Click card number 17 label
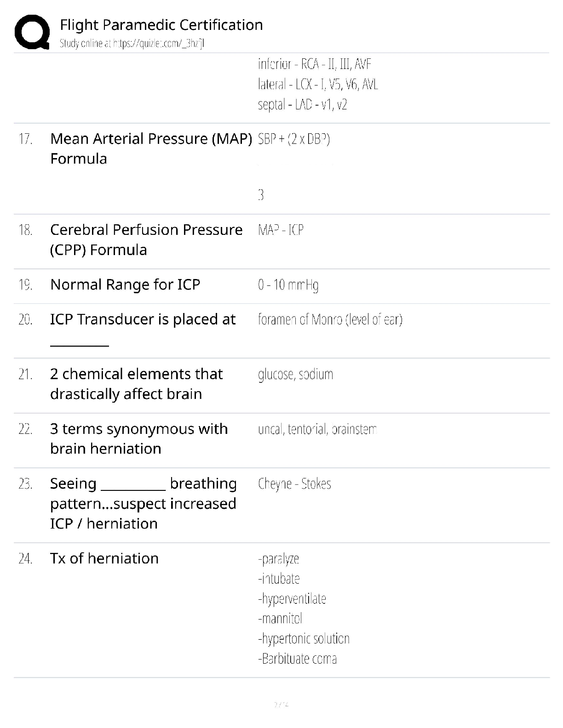 point(25,139)
